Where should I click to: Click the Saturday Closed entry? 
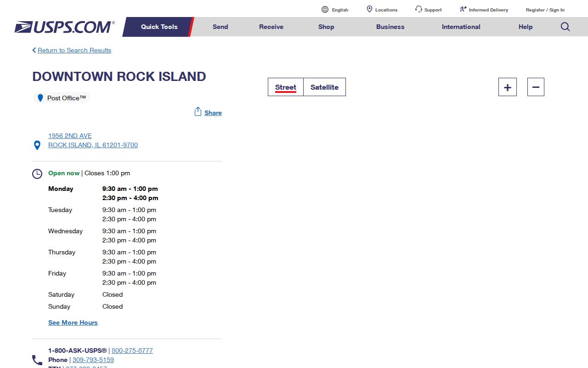(113, 294)
